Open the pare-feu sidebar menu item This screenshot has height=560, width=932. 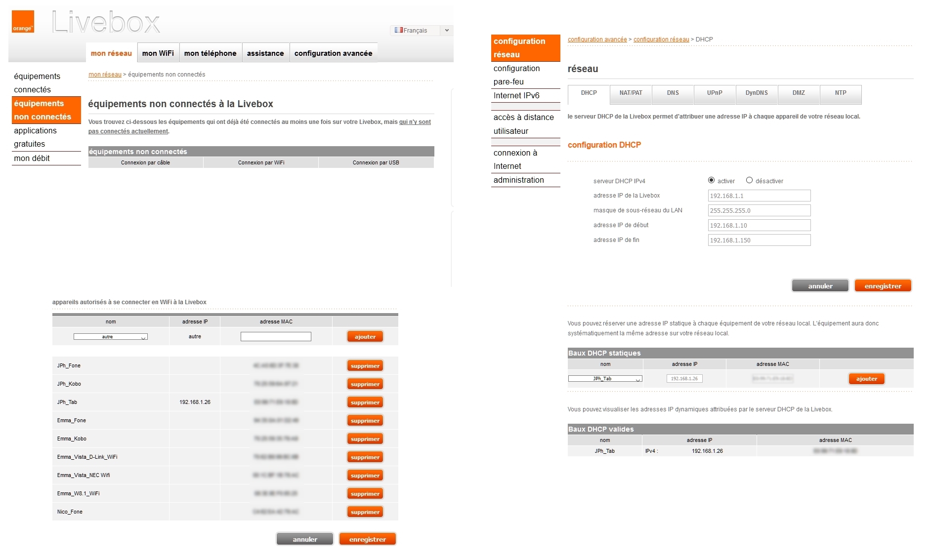coord(508,82)
